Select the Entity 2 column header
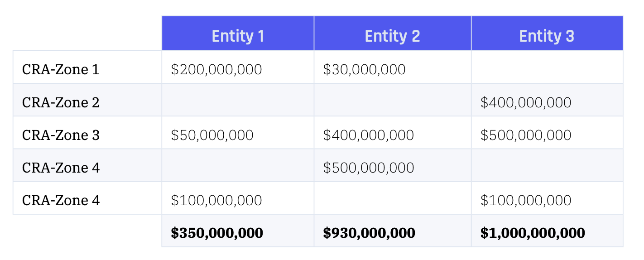Viewport: 644px width, 260px height. tap(393, 34)
